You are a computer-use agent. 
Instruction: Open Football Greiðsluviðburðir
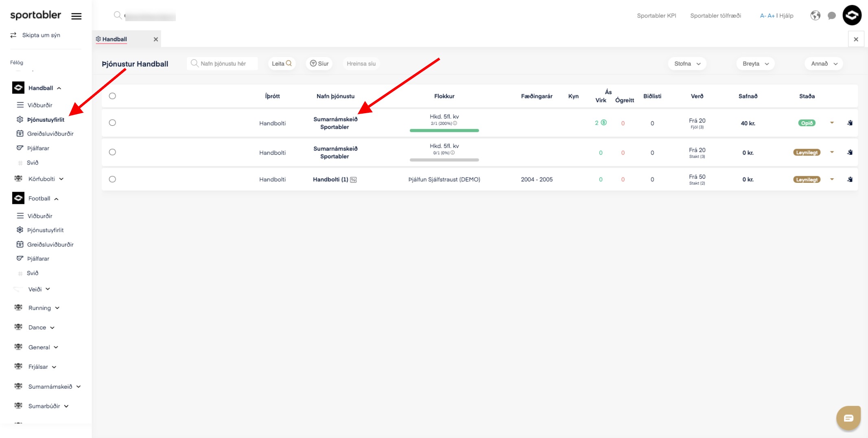[x=50, y=245]
